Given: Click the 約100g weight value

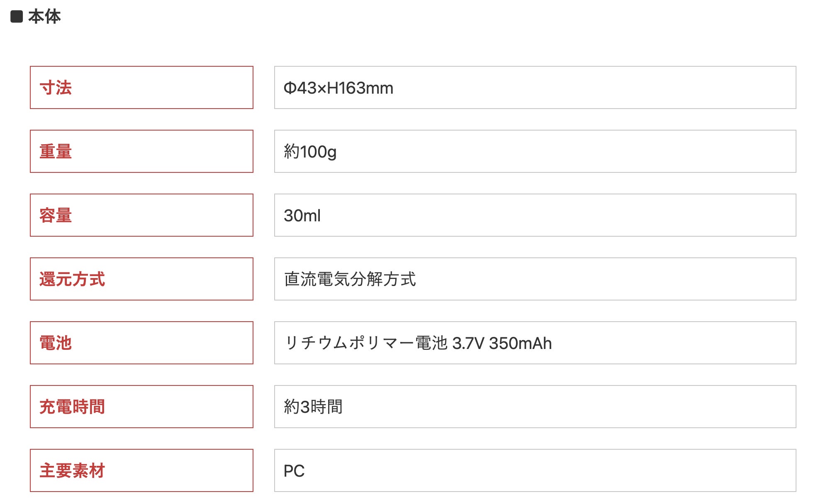Looking at the screenshot, I should click(x=310, y=152).
